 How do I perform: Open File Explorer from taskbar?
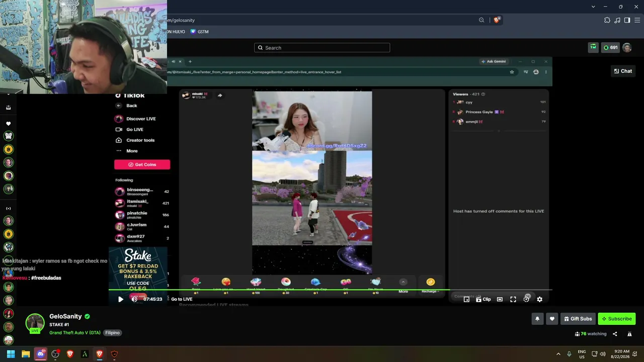[x=26, y=354]
